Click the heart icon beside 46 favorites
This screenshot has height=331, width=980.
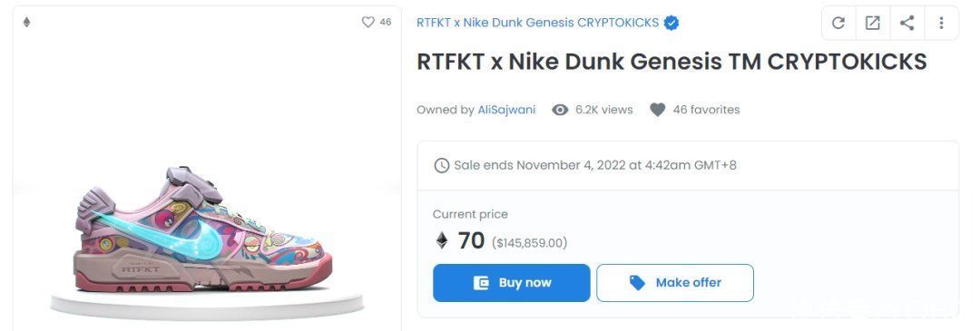tap(658, 110)
